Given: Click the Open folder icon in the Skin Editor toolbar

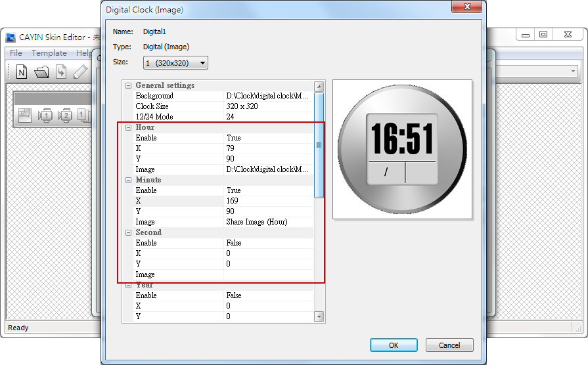Looking at the screenshot, I should pyautogui.click(x=41, y=72).
